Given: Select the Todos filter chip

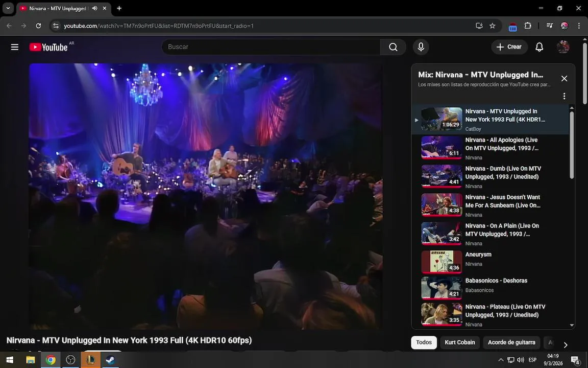Looking at the screenshot, I should pyautogui.click(x=424, y=342).
